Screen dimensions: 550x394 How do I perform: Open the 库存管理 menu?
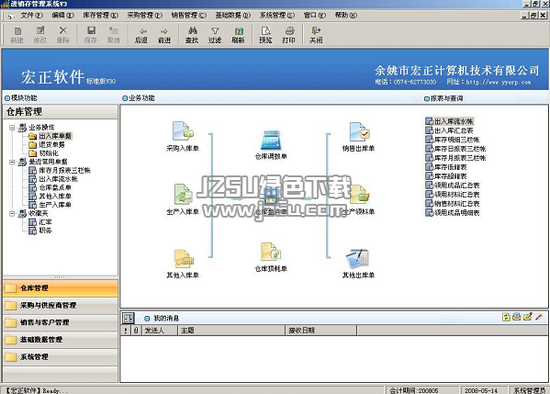click(100, 15)
